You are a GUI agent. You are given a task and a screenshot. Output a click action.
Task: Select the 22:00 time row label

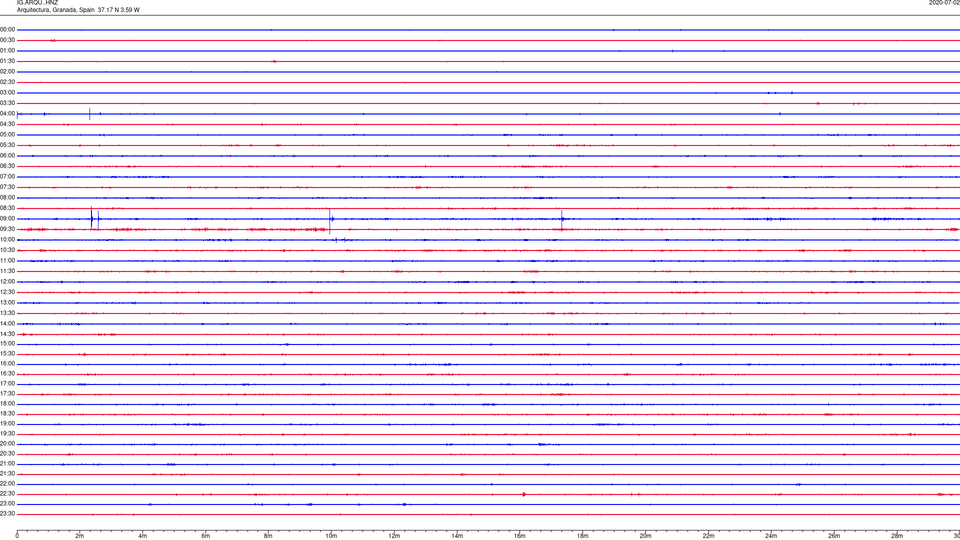(x=7, y=484)
